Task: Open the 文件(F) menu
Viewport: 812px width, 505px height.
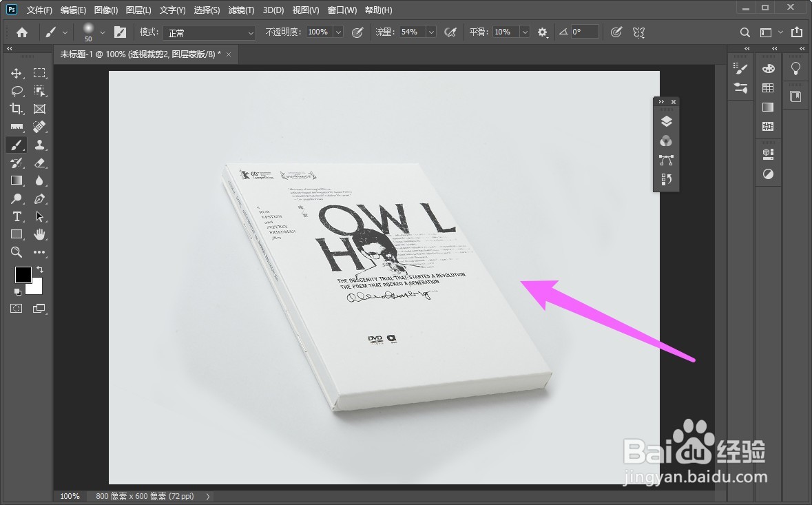Action: tap(39, 10)
